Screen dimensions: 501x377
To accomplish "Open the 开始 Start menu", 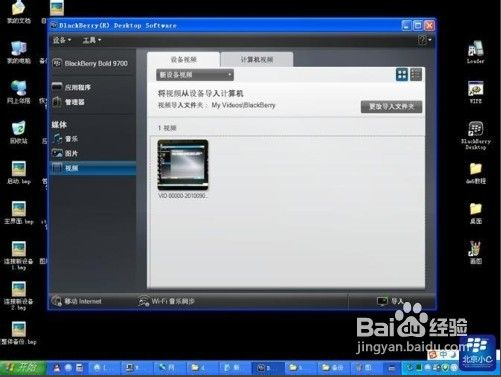I will tap(23, 368).
